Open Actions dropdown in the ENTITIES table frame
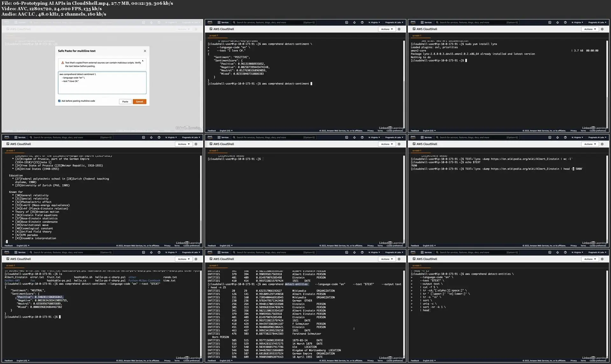 pyautogui.click(x=387, y=259)
